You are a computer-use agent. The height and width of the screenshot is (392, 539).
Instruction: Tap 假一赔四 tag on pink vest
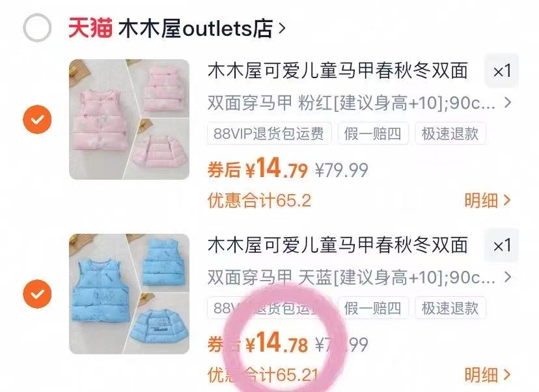click(373, 133)
